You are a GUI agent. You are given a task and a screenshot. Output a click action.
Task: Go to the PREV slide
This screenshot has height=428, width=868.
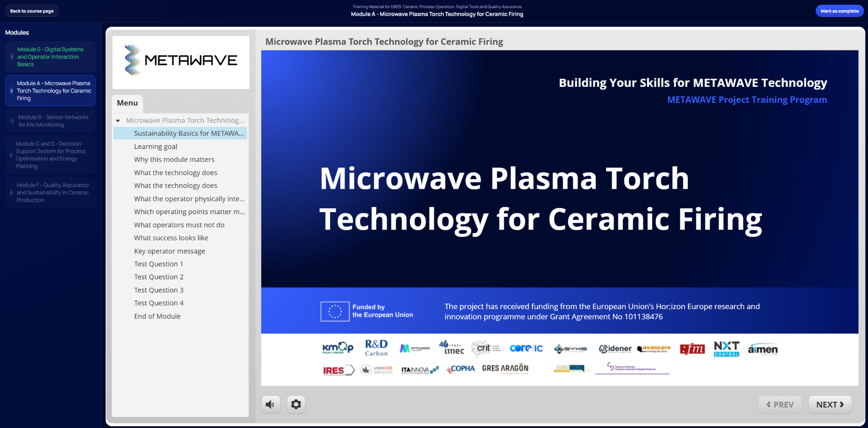(780, 405)
